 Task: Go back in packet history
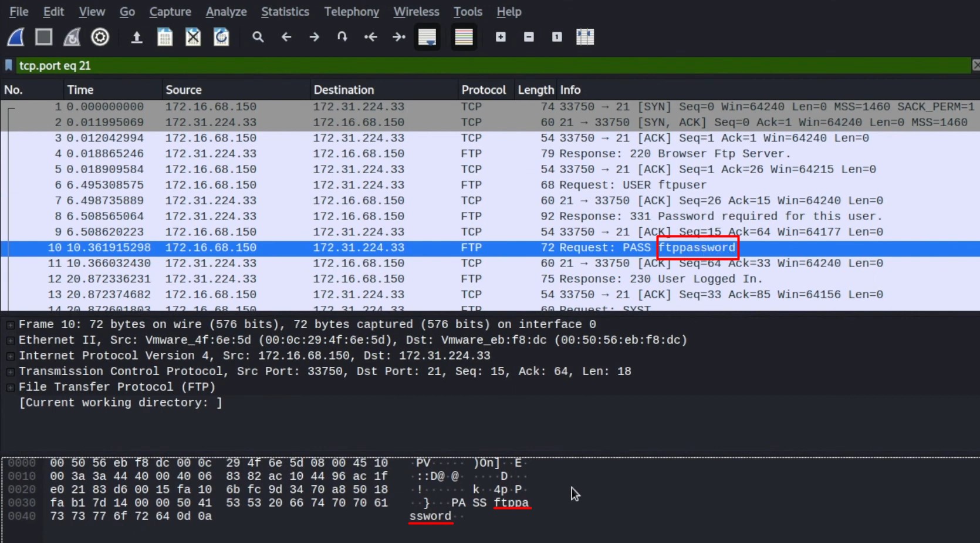point(286,37)
